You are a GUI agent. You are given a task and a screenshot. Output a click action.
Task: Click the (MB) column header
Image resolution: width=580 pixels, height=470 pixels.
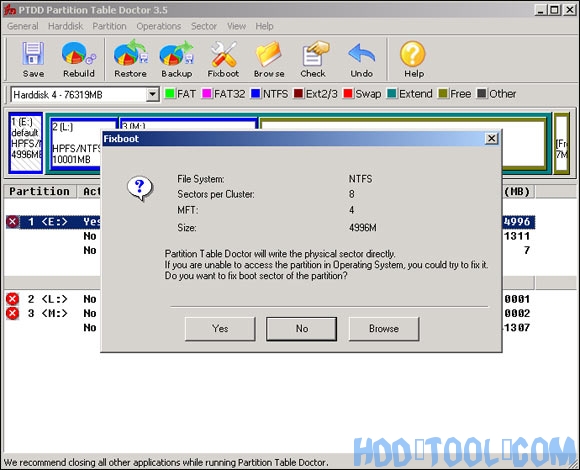(517, 192)
